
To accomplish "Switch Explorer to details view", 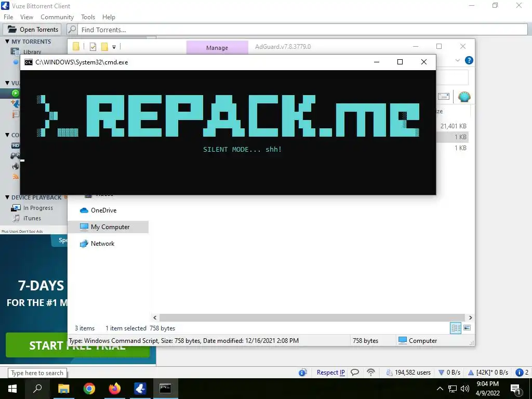I will [456, 328].
